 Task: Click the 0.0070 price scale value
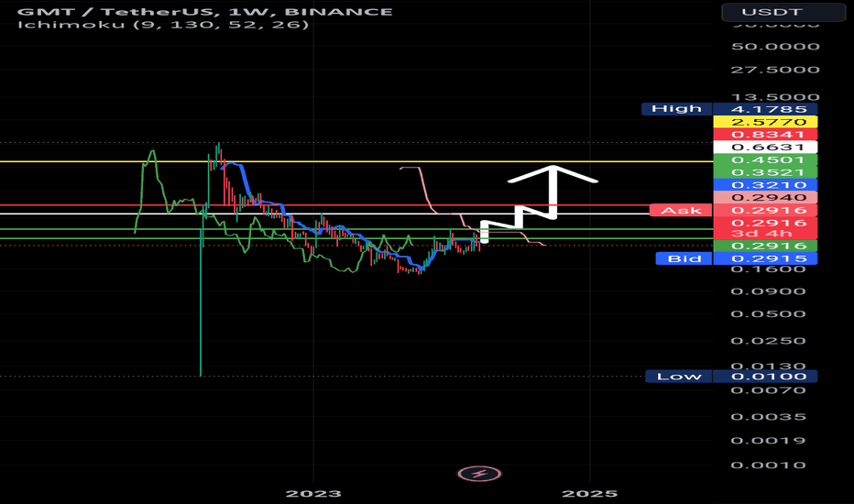(769, 390)
